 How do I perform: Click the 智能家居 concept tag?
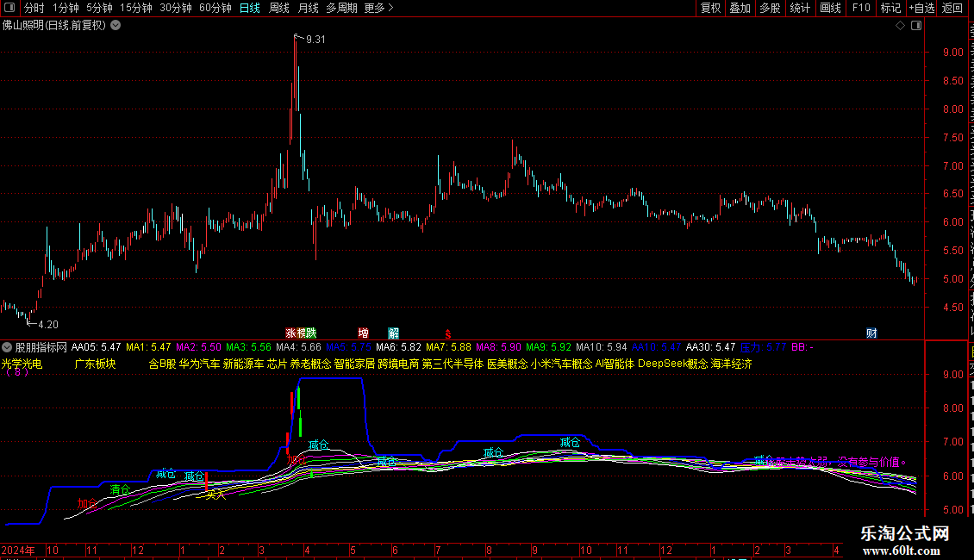coord(354,364)
